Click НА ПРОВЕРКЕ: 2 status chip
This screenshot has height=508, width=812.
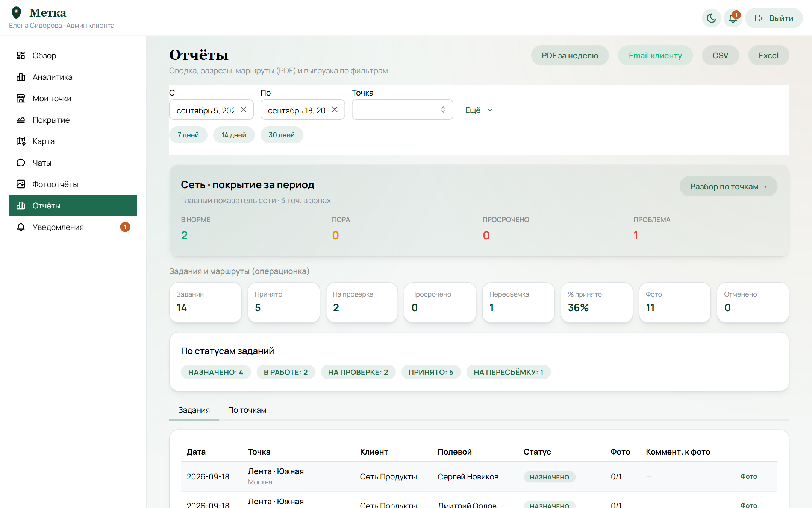point(358,372)
